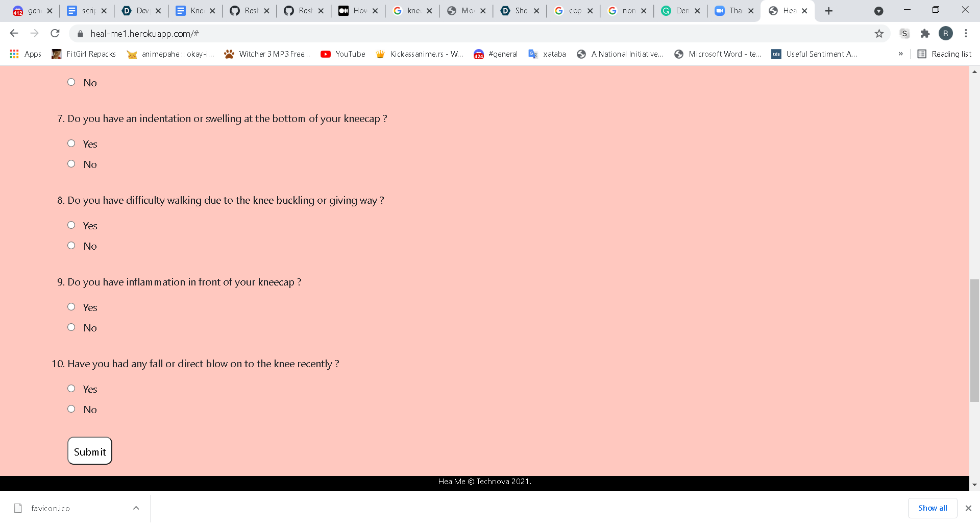Open the Chrome profile R avatar

click(945, 34)
